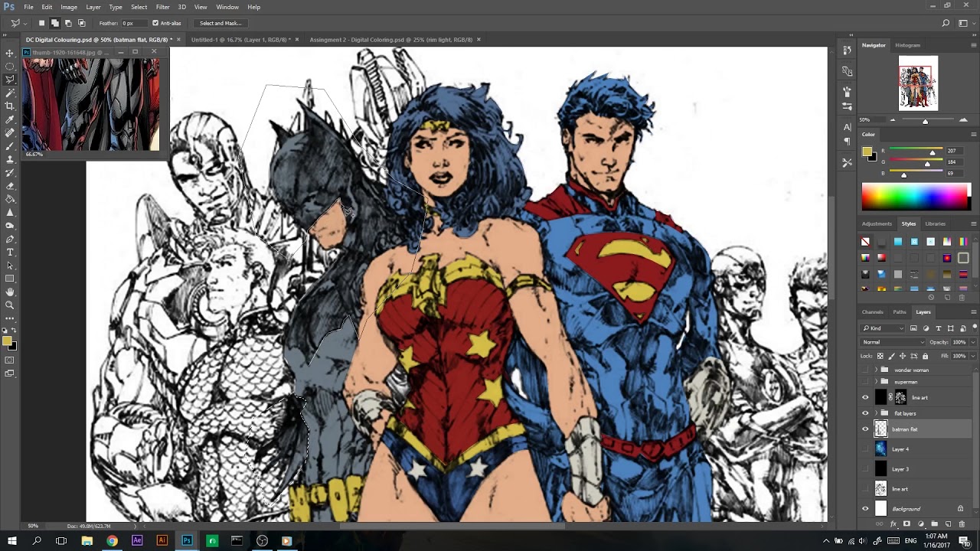Open the Filter menu
This screenshot has width=980, height=551.
162,7
